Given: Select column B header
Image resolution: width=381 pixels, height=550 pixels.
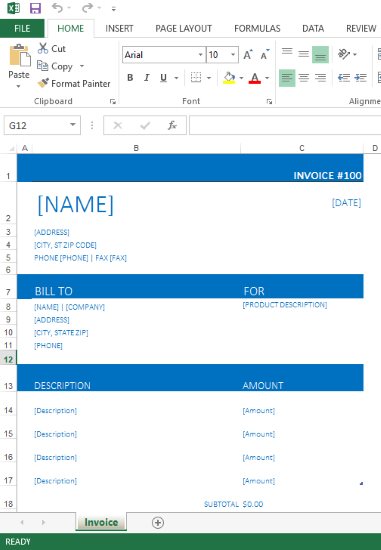Looking at the screenshot, I should pyautogui.click(x=136, y=148).
